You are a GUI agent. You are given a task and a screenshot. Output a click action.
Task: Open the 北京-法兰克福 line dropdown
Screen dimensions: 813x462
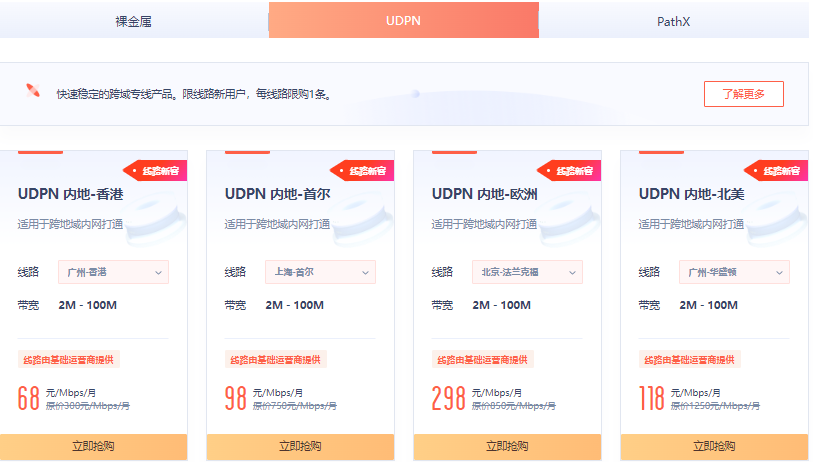pos(527,272)
